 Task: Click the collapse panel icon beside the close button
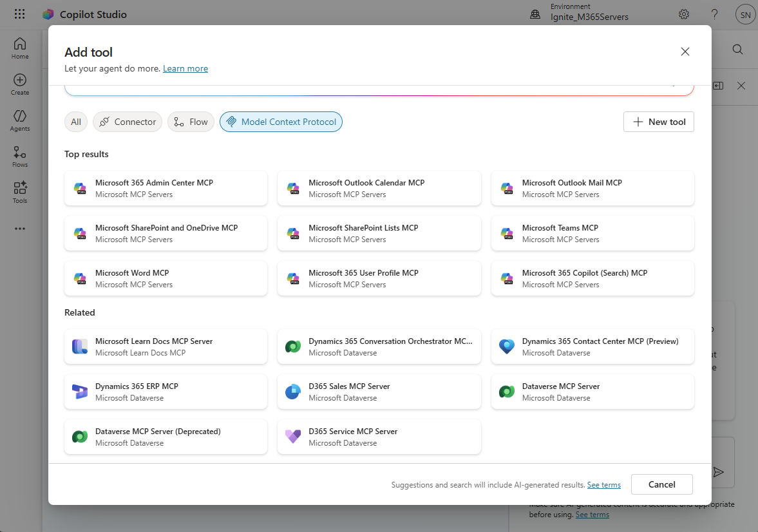(x=717, y=85)
